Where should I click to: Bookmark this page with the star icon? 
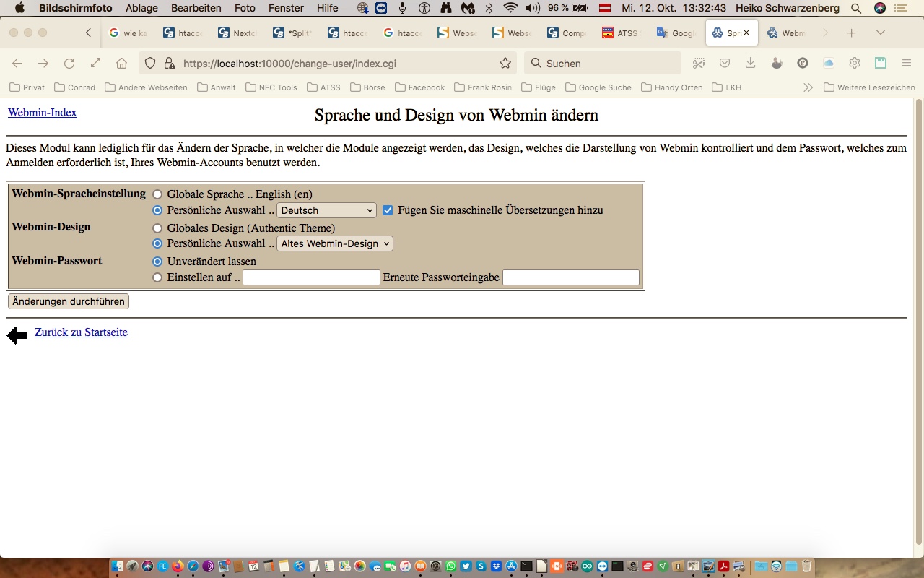tap(505, 64)
